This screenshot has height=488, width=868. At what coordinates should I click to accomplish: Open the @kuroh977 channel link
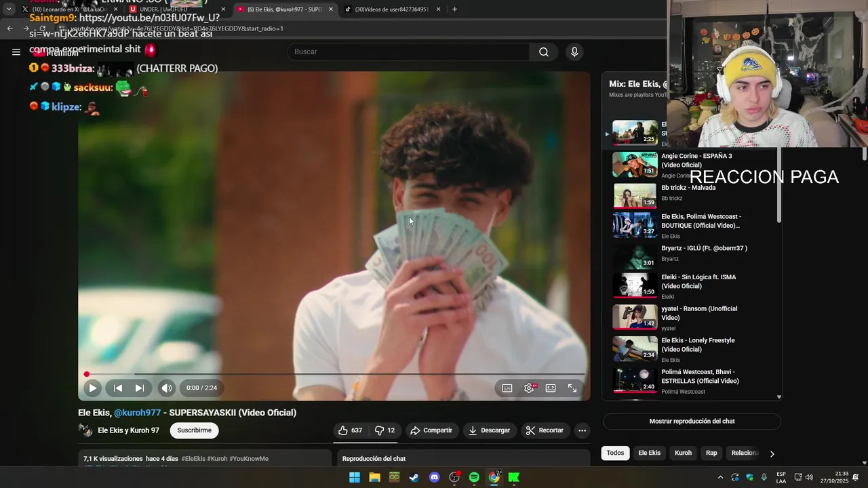tap(137, 412)
